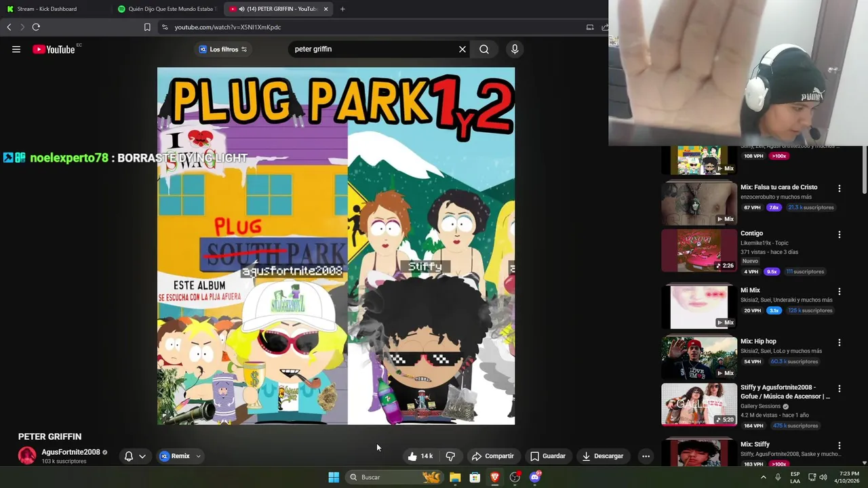Start voice search with the microphone icon
The width and height of the screenshot is (868, 488).
coord(515,49)
